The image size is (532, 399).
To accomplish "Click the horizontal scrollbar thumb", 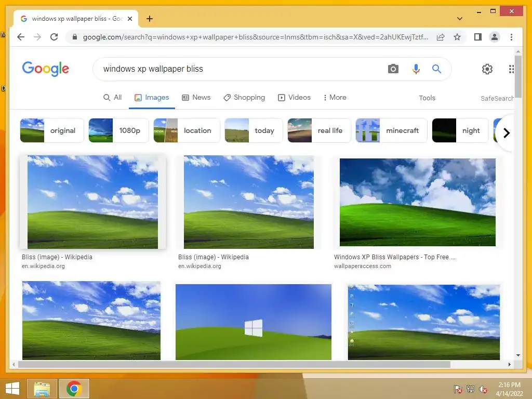I will [x=234, y=364].
